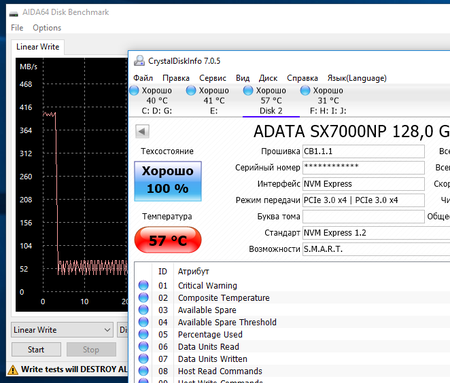Click the blue status orb for Disk 2
Viewport: 450px width, 383px height.
pyautogui.click(x=248, y=90)
